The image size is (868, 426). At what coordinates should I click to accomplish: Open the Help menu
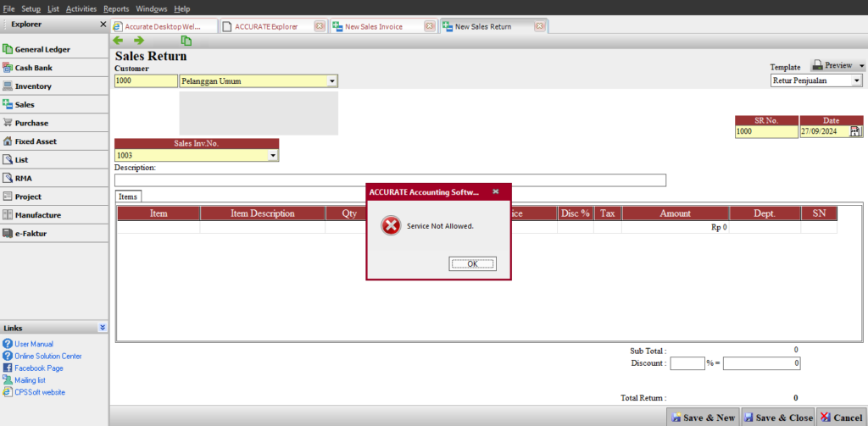tap(181, 8)
